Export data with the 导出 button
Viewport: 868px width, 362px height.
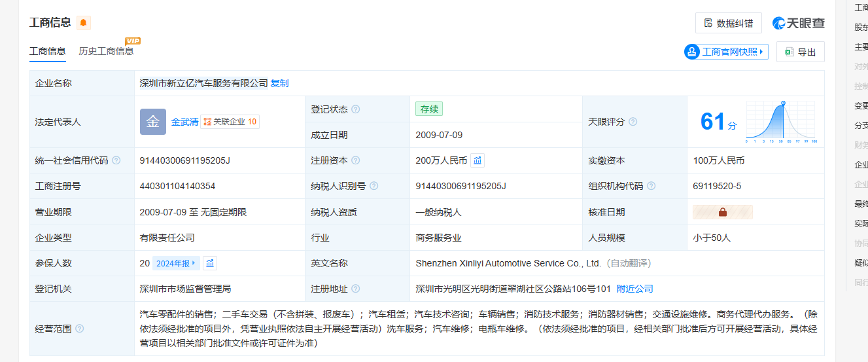(x=800, y=52)
